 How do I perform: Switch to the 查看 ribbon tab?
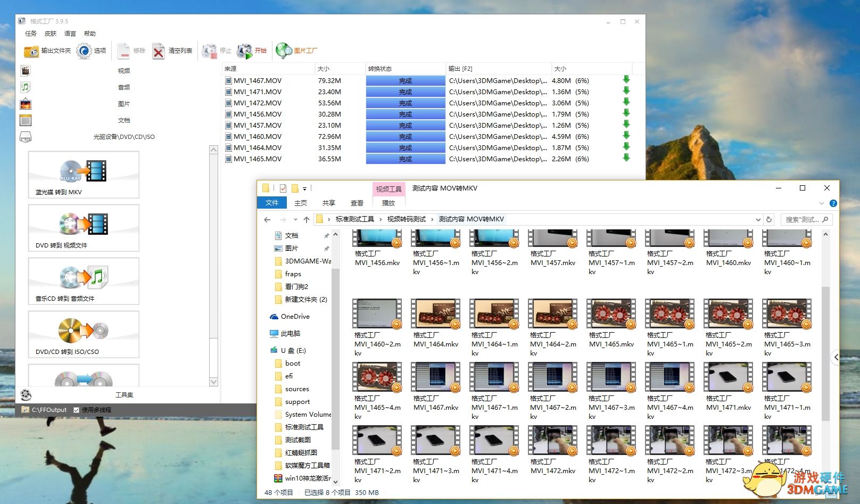pyautogui.click(x=357, y=203)
